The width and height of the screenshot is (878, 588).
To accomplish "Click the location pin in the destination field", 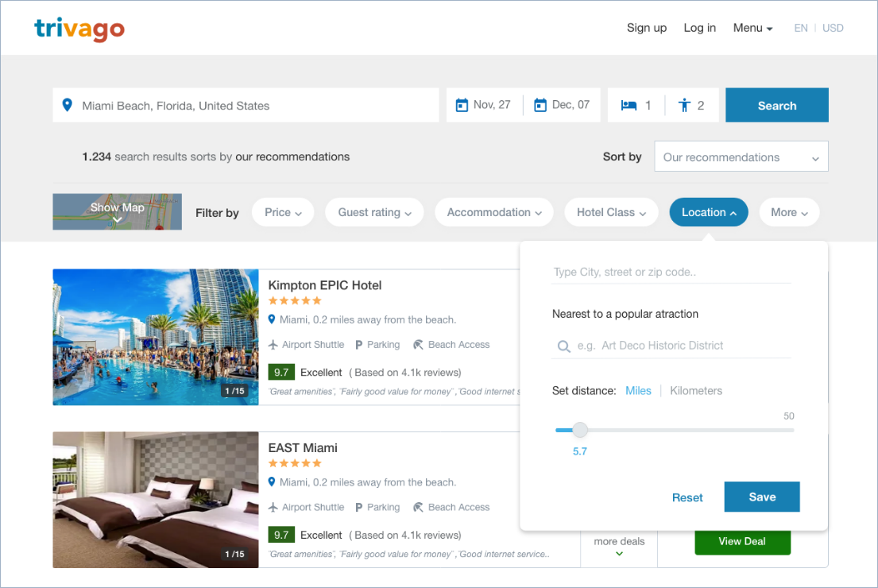I will click(x=68, y=105).
